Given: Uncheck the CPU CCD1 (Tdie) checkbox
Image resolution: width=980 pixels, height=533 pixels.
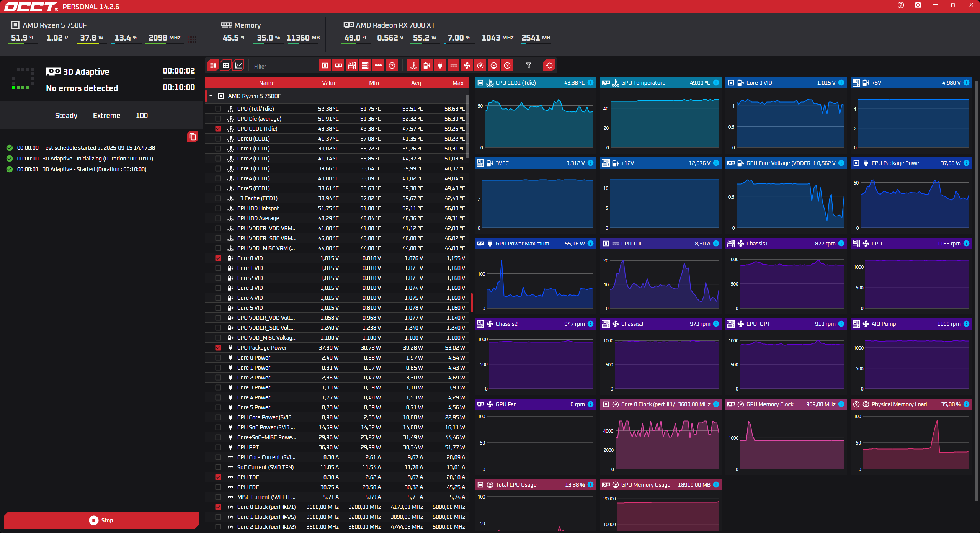Looking at the screenshot, I should click(218, 129).
